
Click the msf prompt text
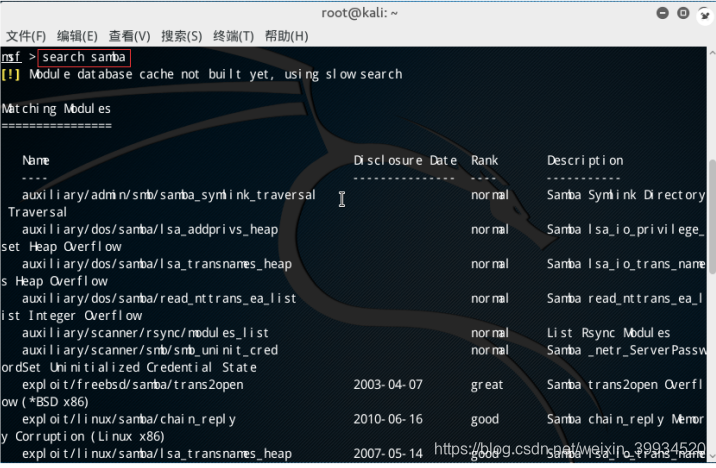coord(11,57)
